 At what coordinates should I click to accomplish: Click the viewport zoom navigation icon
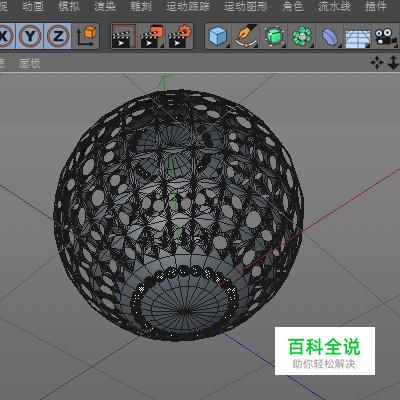coord(393,63)
